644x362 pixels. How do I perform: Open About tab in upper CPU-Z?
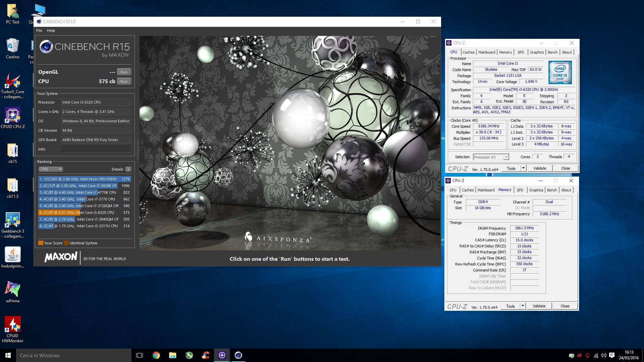567,52
